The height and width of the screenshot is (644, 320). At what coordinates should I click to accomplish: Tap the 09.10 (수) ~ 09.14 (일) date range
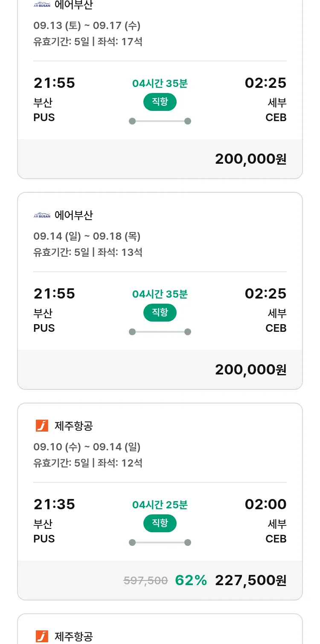tap(87, 447)
